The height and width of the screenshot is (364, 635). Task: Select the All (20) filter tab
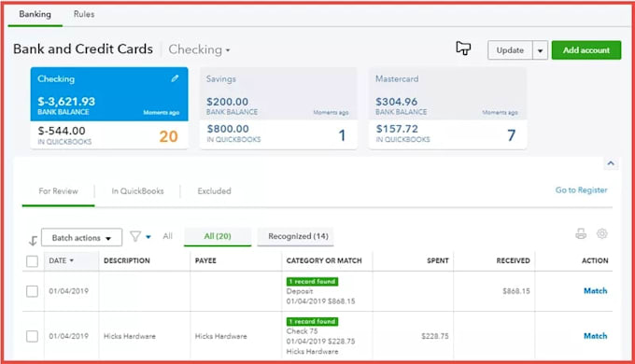218,236
